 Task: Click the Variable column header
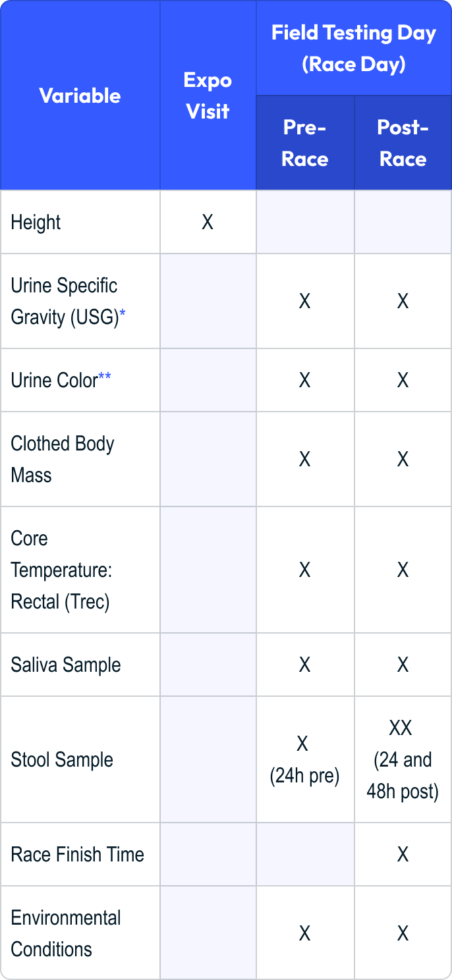coord(80,95)
